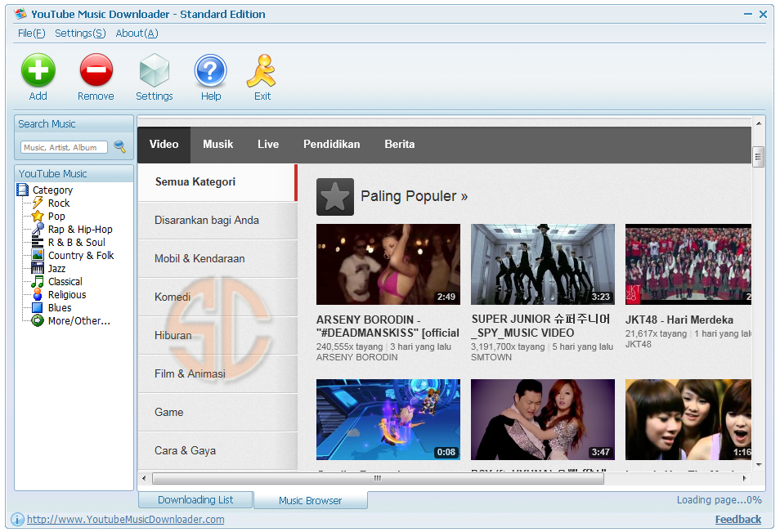Click the Paling Populer star icon
Image resolution: width=780 pixels, height=532 pixels.
pos(334,196)
